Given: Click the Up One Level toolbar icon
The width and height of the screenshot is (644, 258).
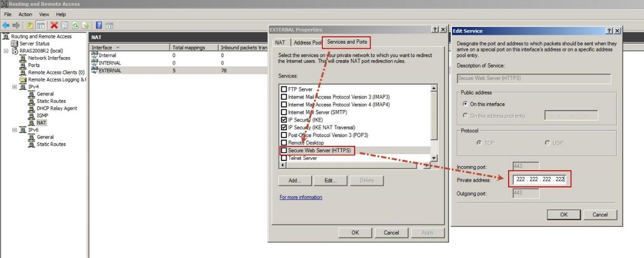Looking at the screenshot, I should coord(30,25).
